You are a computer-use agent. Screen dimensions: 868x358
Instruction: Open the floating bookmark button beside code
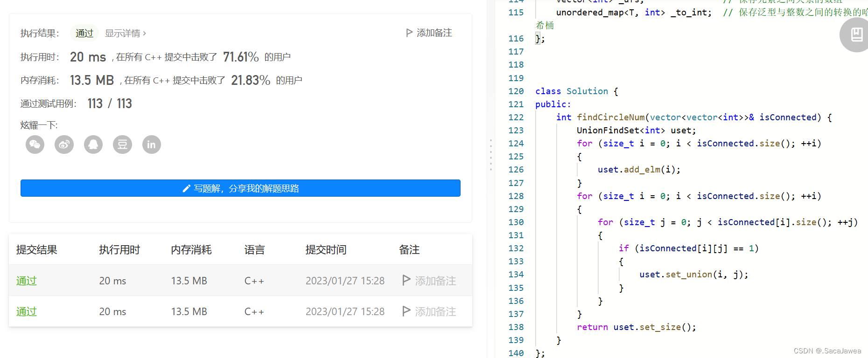click(x=856, y=35)
